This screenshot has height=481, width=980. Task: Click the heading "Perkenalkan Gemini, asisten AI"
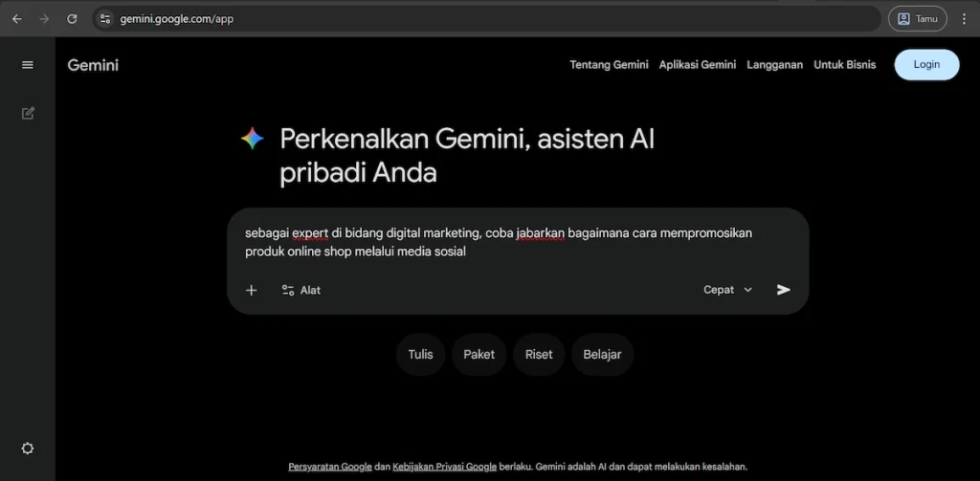(467, 139)
